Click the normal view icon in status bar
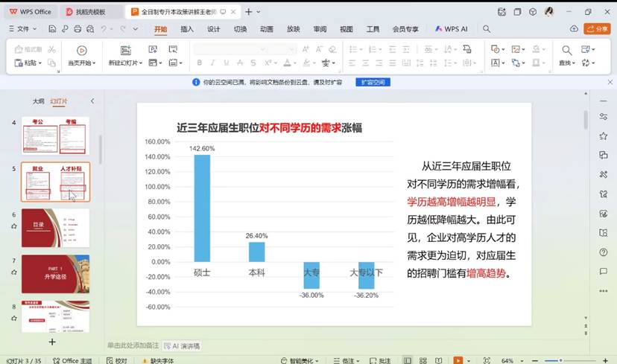Image resolution: width=617 pixels, height=364 pixels. pos(408,360)
